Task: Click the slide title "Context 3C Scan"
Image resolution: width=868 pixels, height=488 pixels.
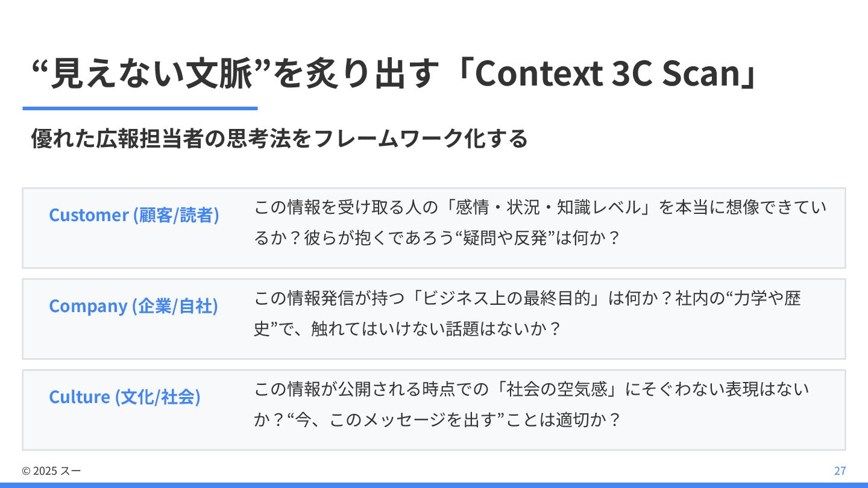Action: tap(606, 74)
